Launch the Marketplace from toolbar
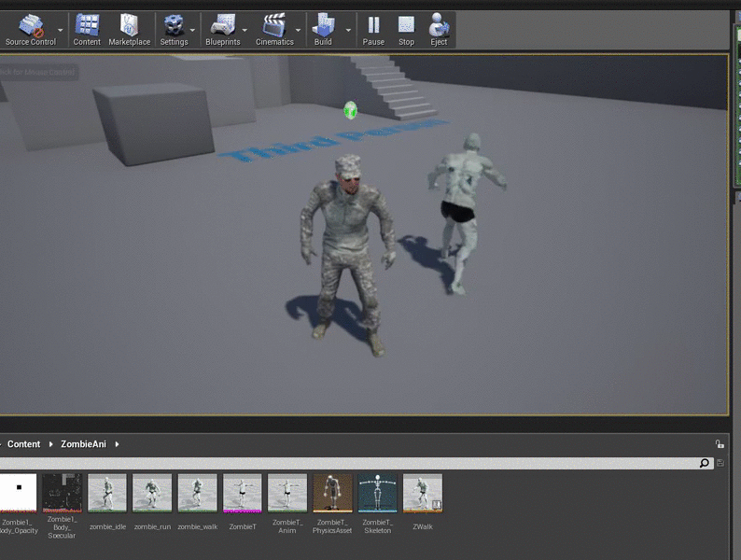The width and height of the screenshot is (741, 560). pos(129,29)
